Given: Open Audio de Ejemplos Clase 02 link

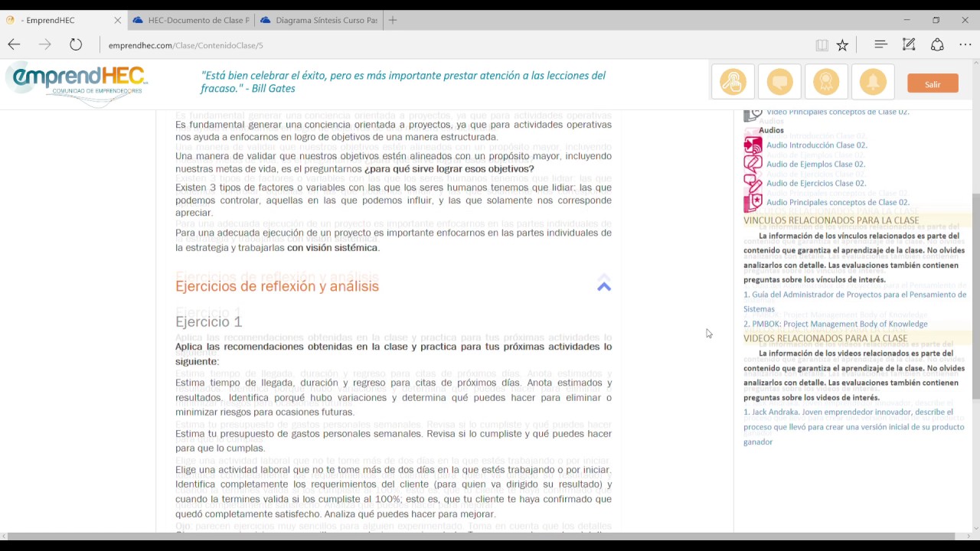Looking at the screenshot, I should tap(815, 165).
